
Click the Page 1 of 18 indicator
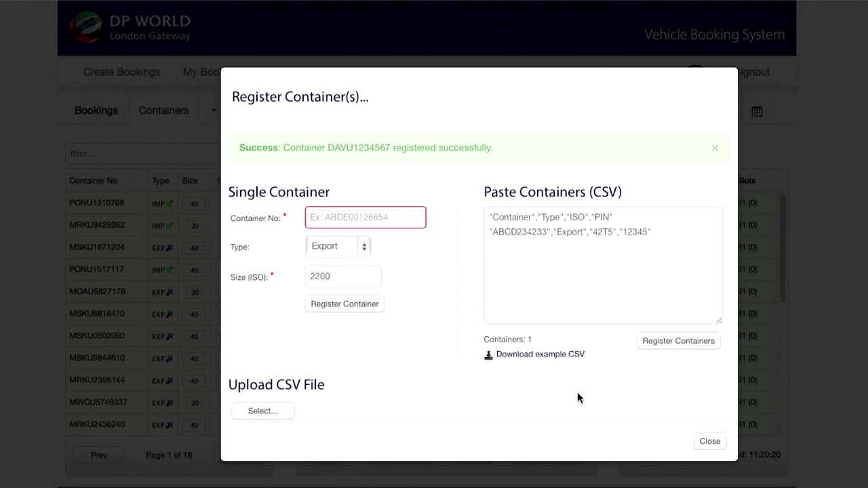[x=169, y=455]
